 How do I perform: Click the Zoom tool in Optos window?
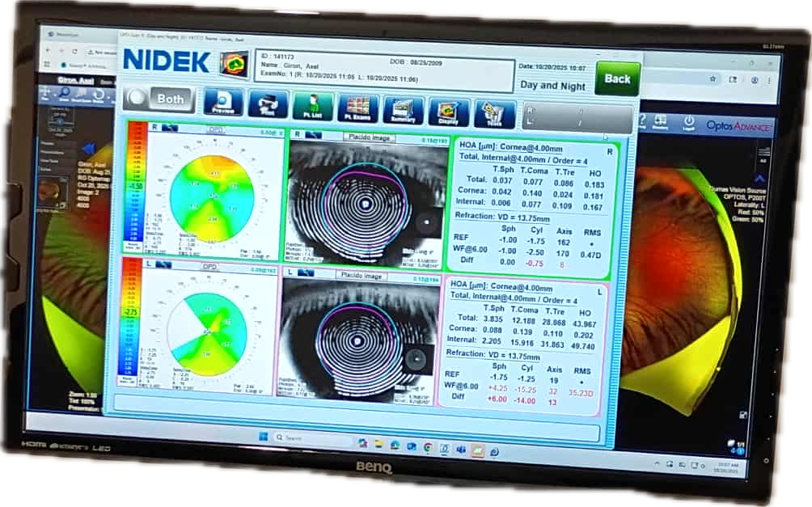pos(64,94)
